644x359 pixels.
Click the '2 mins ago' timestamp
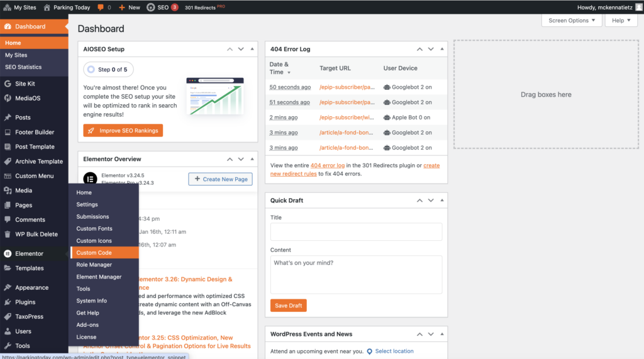(284, 118)
